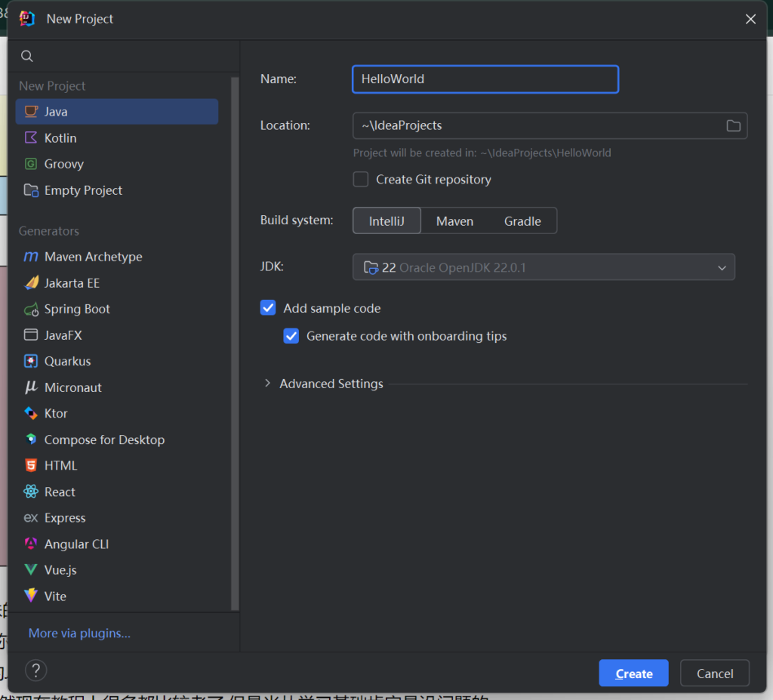773x700 pixels.
Task: Click the Empty Project folder icon
Action: coord(31,190)
